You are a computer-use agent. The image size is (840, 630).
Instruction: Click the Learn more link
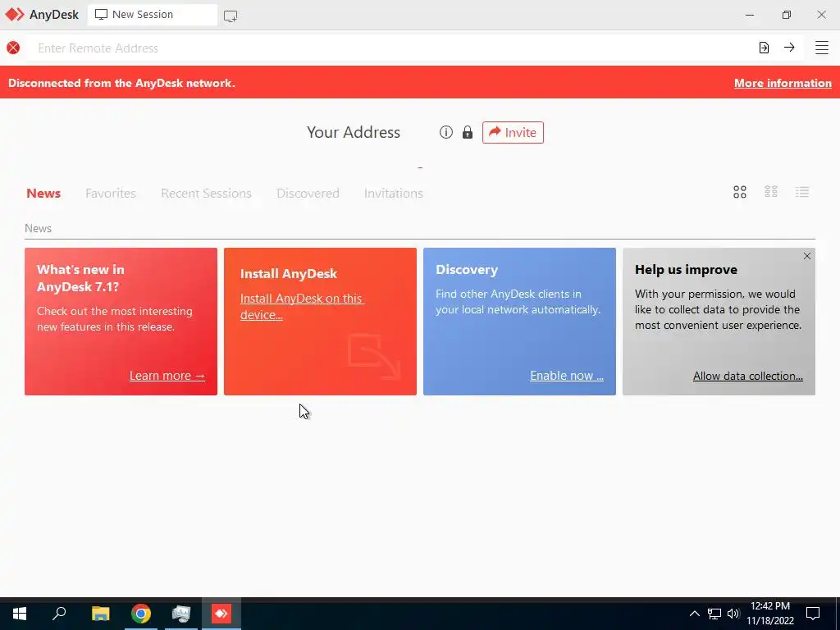(167, 376)
